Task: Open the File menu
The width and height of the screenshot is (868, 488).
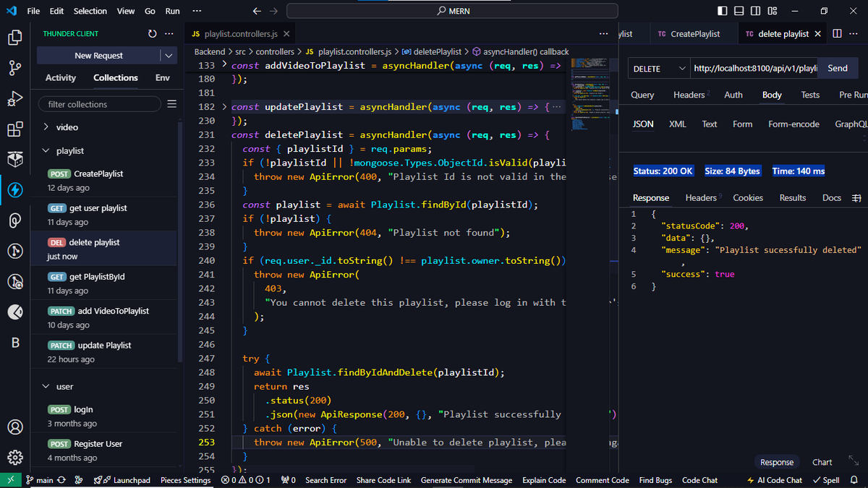Action: [33, 11]
